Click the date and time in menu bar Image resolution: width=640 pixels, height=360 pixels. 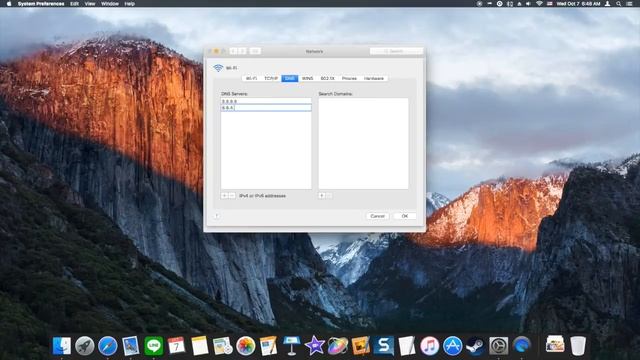(578, 4)
